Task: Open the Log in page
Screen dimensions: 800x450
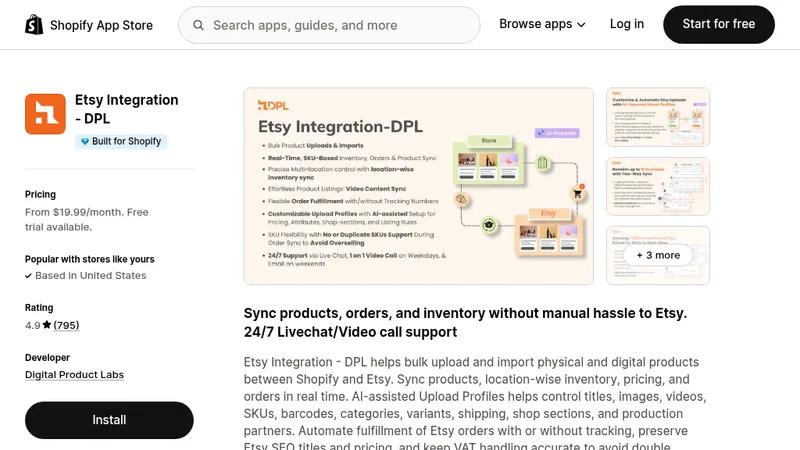Action: tap(627, 24)
